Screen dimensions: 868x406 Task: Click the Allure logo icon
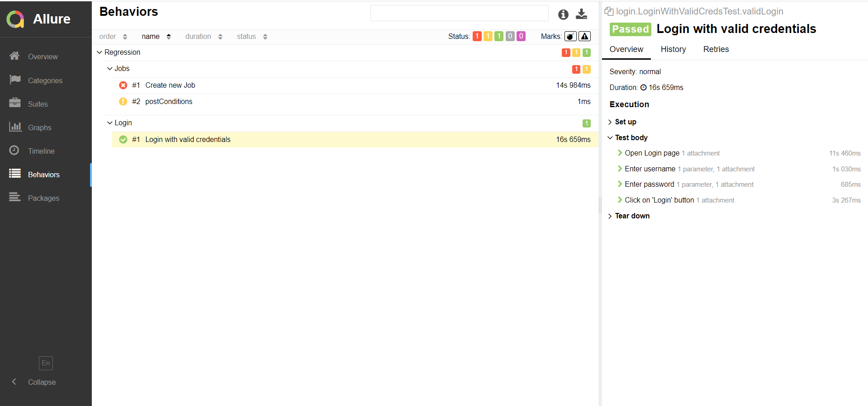(15, 19)
